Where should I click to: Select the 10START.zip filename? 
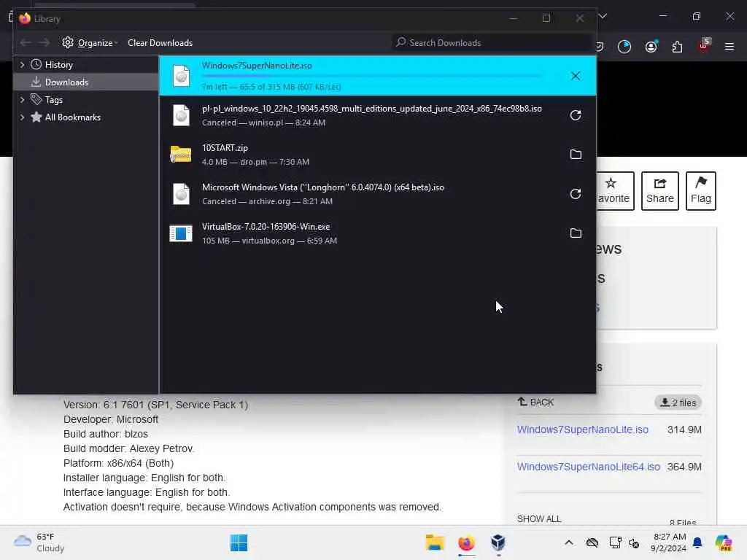[225, 148]
